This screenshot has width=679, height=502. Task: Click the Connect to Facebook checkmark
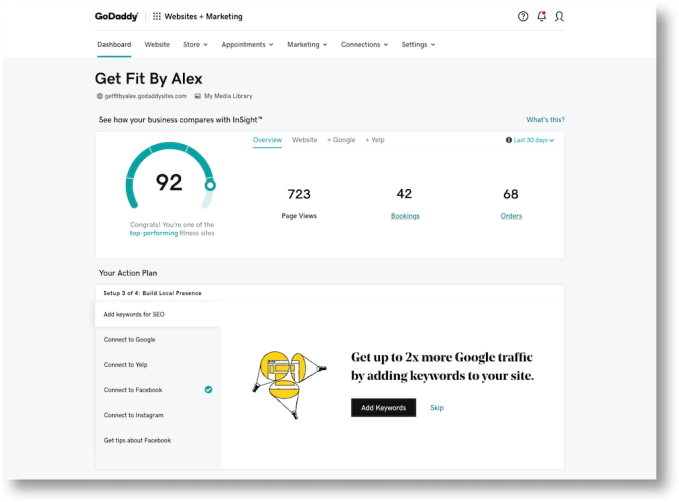208,389
